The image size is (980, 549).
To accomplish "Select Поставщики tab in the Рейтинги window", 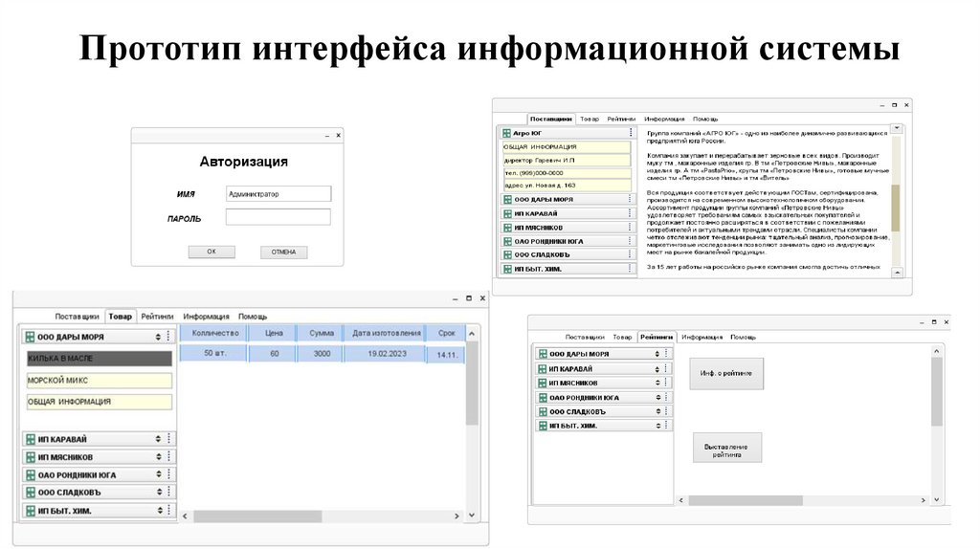I will [x=585, y=338].
